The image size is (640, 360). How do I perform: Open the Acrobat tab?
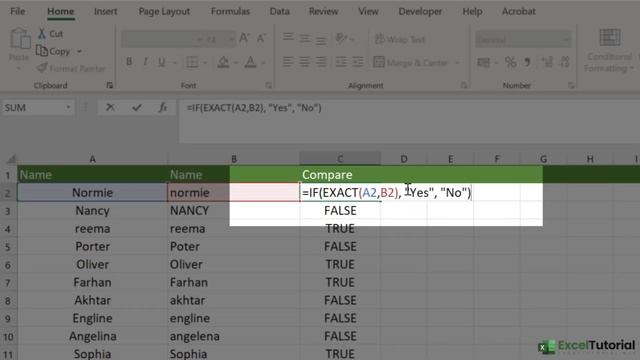(x=518, y=11)
